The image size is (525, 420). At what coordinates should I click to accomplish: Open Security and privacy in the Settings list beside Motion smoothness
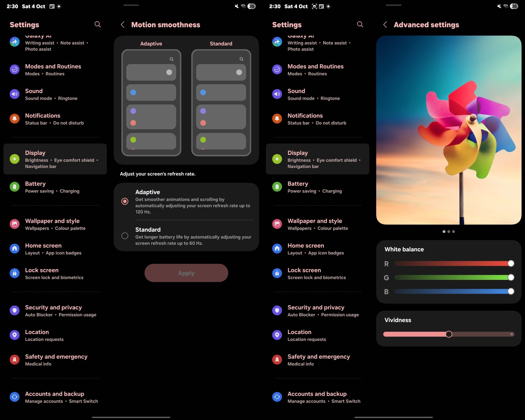[x=53, y=310]
